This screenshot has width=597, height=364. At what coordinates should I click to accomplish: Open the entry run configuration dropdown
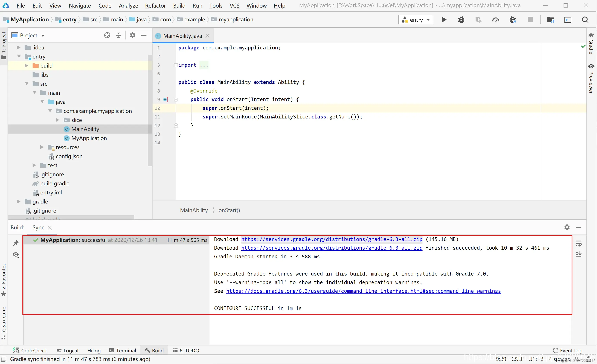tap(416, 20)
